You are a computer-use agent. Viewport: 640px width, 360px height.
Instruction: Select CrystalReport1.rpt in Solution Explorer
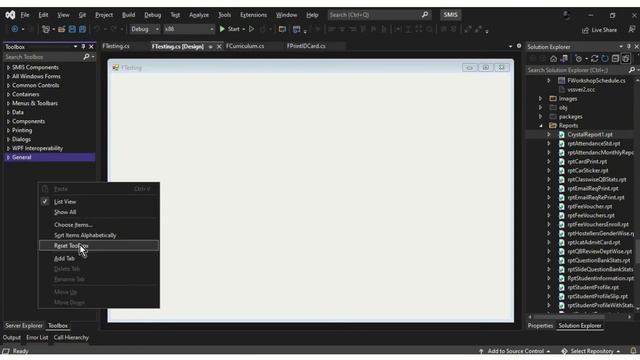click(x=590, y=134)
